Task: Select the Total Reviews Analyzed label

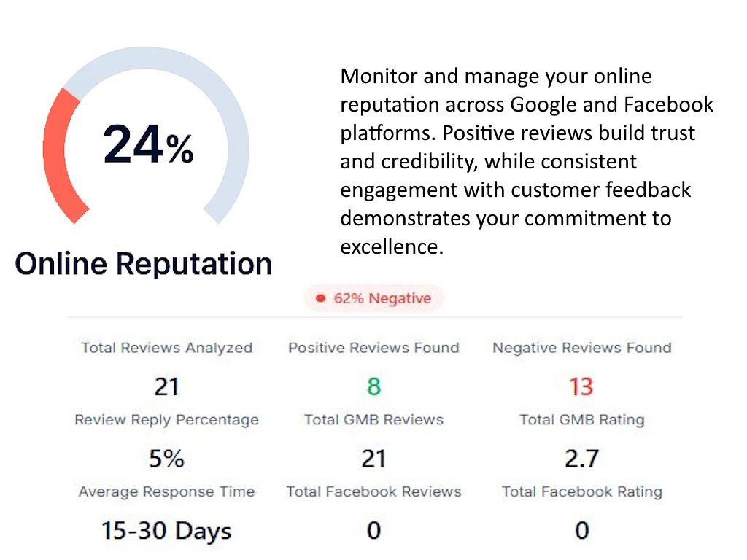Action: [x=167, y=348]
